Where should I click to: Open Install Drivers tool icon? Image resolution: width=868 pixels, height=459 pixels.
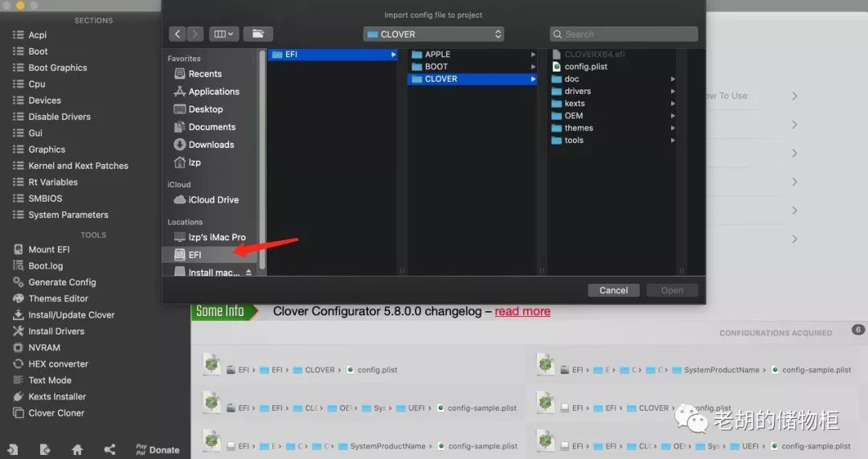pyautogui.click(x=18, y=331)
